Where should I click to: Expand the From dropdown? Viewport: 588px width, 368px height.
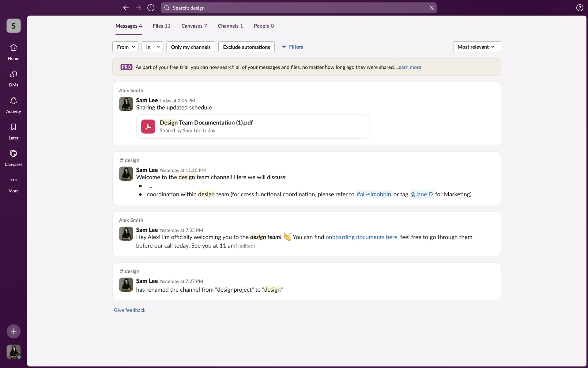[x=125, y=47]
